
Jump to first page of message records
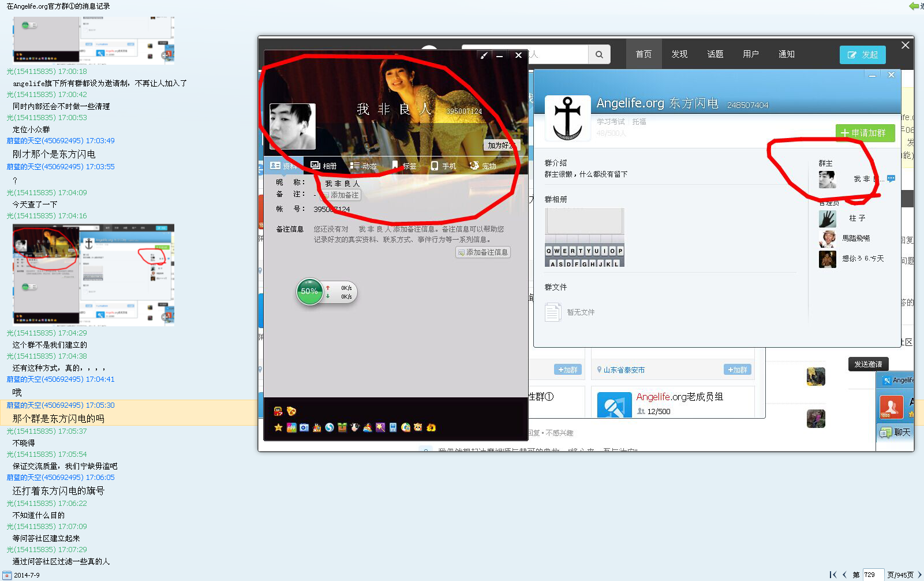pos(833,575)
